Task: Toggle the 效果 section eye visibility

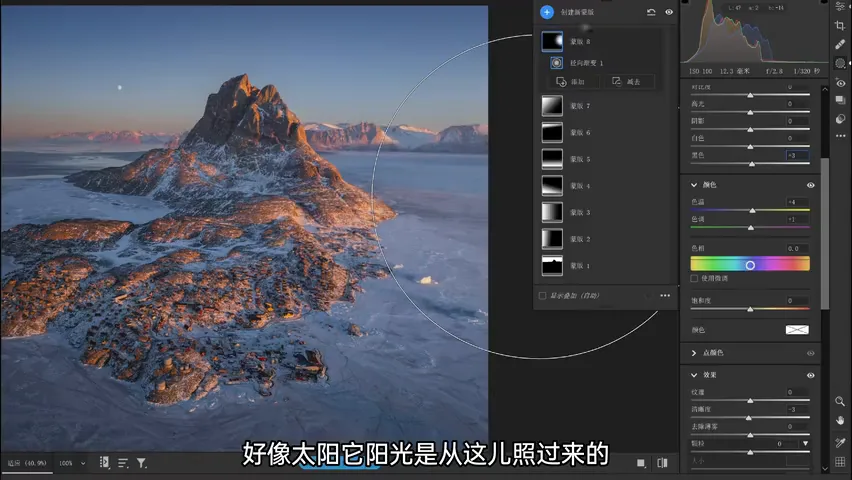Action: [811, 376]
